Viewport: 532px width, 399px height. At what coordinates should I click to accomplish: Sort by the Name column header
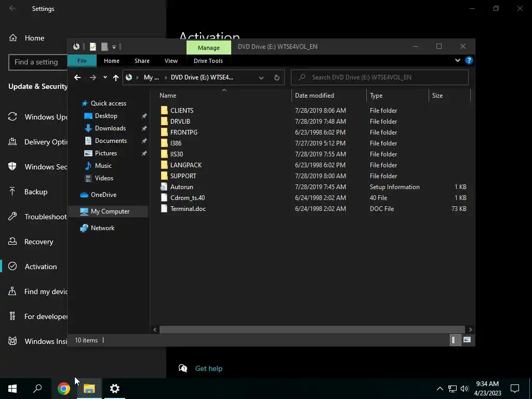(224, 96)
